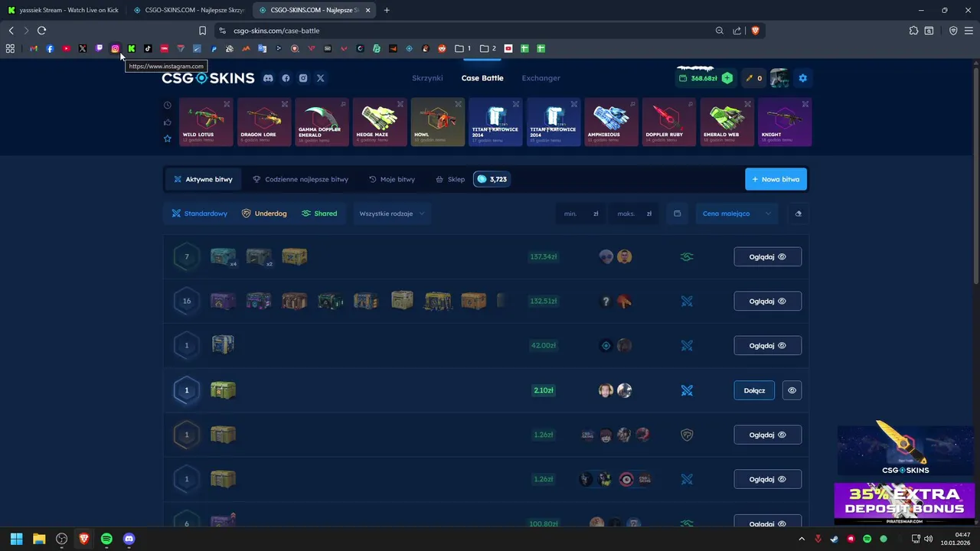Bookmark this page via address bar icon
The image size is (980, 551).
point(202,31)
